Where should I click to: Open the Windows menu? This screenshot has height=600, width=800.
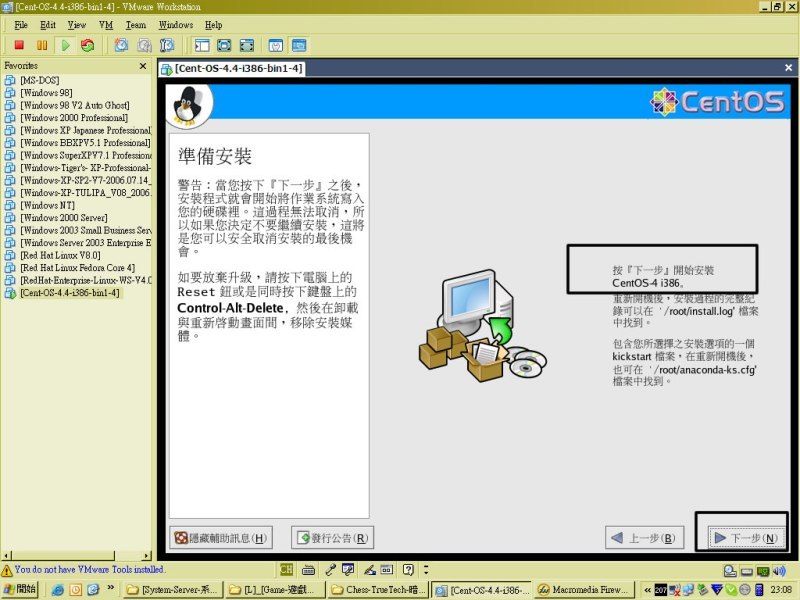pyautogui.click(x=176, y=25)
